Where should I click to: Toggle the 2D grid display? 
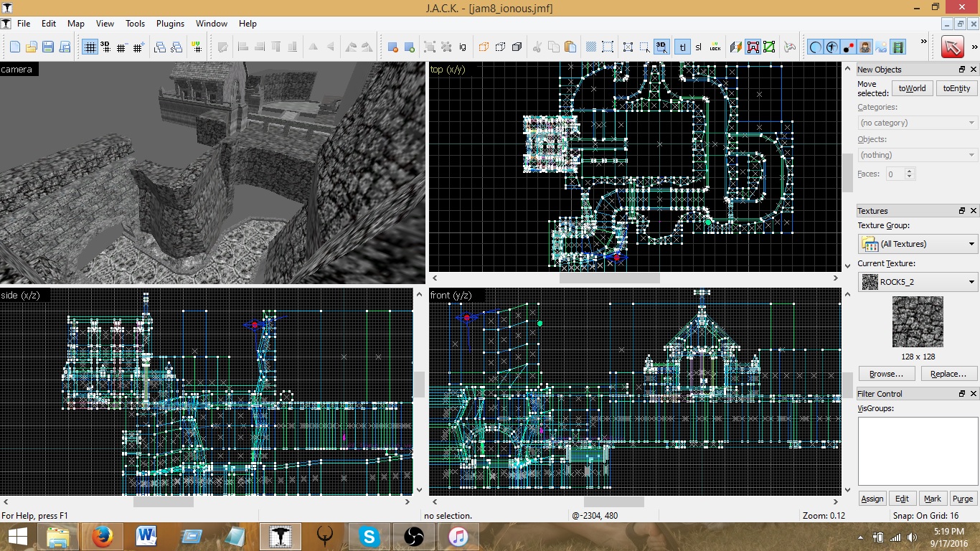pyautogui.click(x=90, y=47)
